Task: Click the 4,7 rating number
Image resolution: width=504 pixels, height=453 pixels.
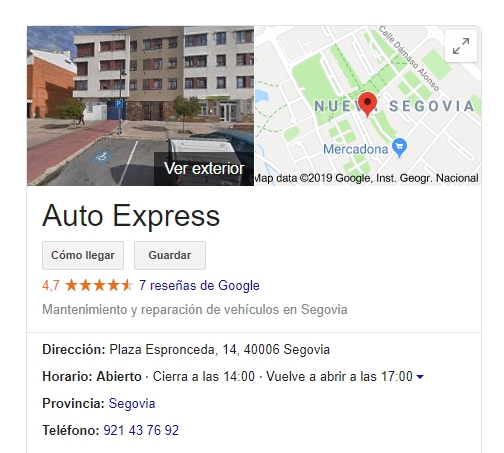Action: (51, 286)
